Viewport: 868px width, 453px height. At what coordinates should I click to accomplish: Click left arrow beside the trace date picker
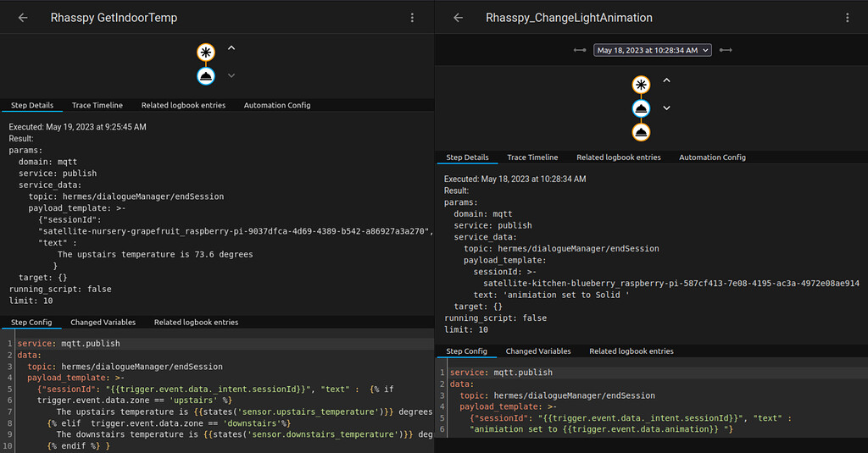coord(580,51)
